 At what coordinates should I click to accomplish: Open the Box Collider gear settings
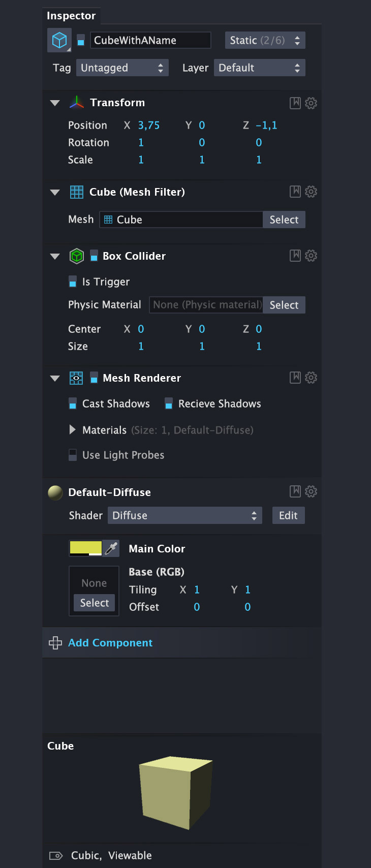tap(311, 256)
